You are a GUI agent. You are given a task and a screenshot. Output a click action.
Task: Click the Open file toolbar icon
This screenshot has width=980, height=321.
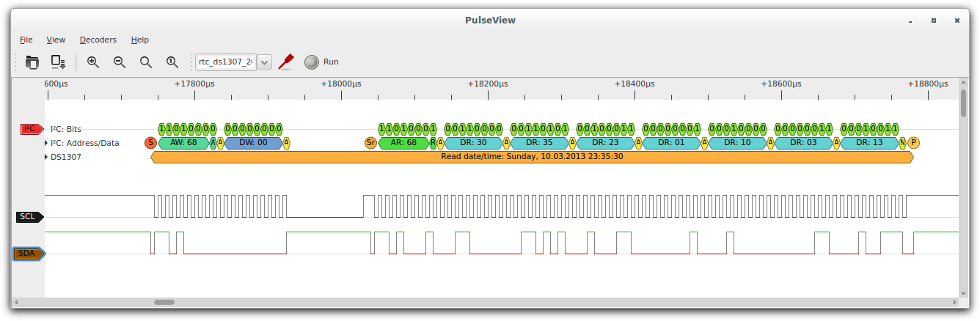point(32,62)
